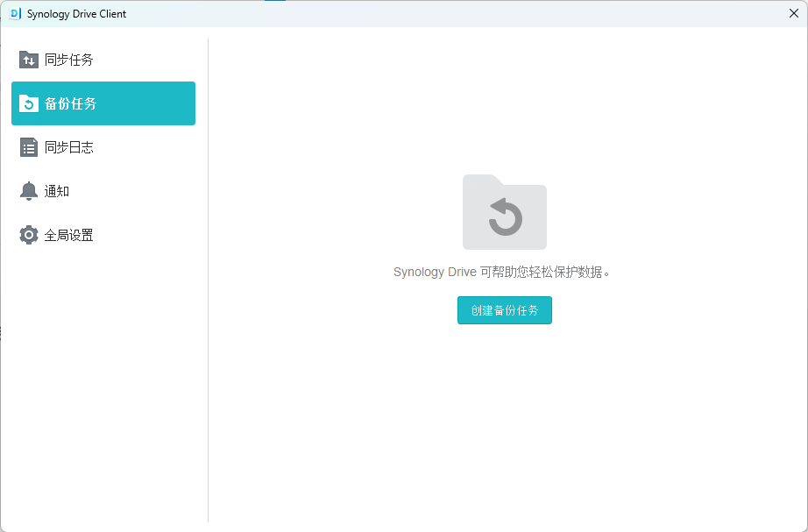Click the sync tasks folder arrows icon
Screen dimensions: 808x532
click(28, 60)
